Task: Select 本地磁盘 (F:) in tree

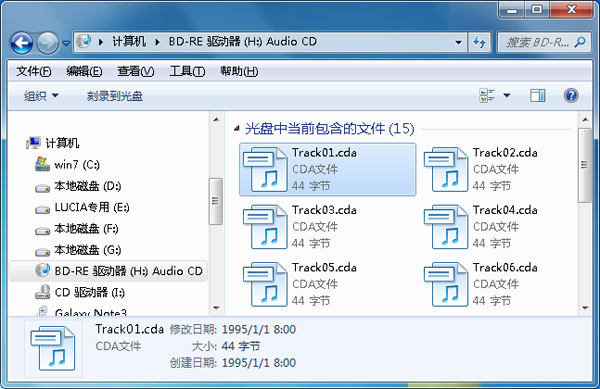Action: pyautogui.click(x=86, y=229)
